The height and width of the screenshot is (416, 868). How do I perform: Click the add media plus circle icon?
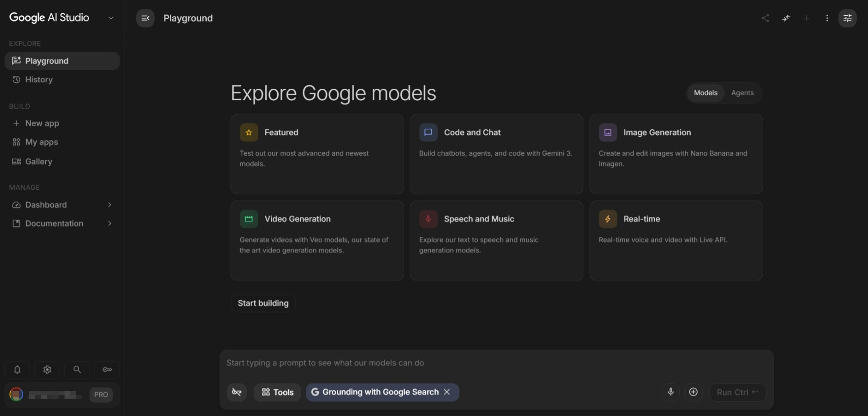[693, 392]
